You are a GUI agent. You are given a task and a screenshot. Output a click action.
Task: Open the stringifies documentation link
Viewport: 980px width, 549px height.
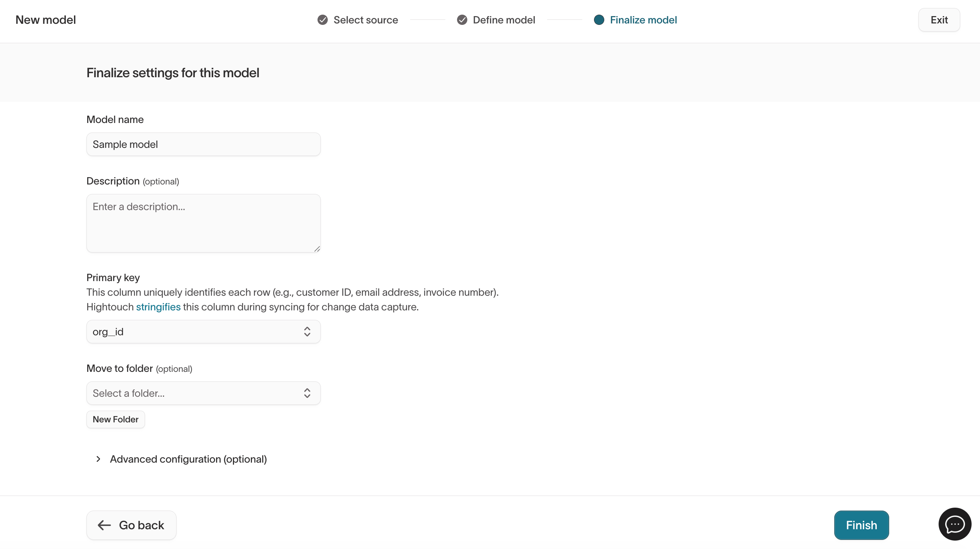point(158,307)
